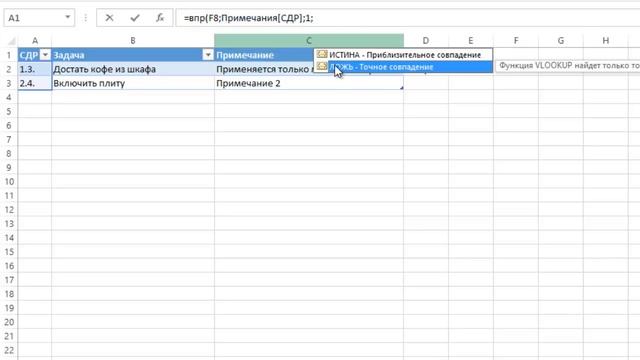
Task: Select row 3 header
Action: (9, 83)
